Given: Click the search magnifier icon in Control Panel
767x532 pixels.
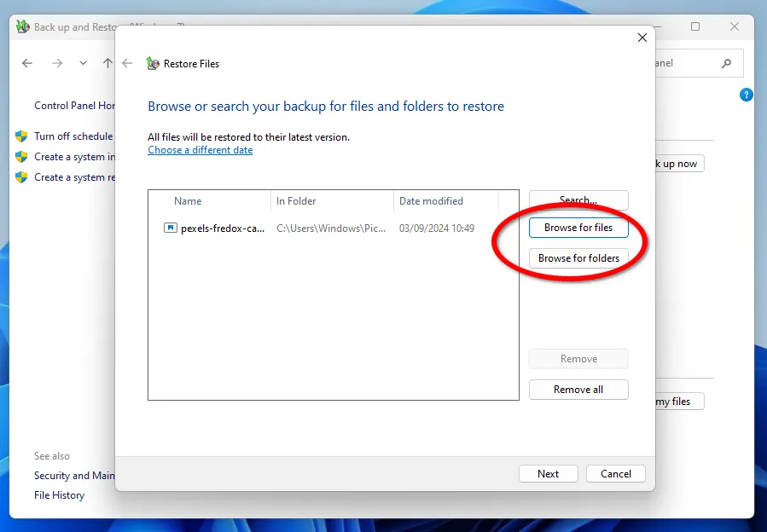Looking at the screenshot, I should coord(726,63).
